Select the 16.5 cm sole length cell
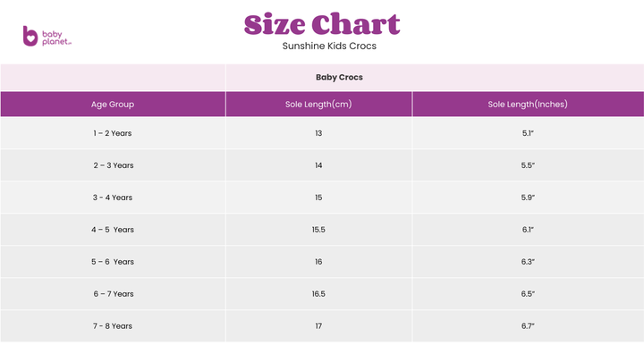 (318, 294)
